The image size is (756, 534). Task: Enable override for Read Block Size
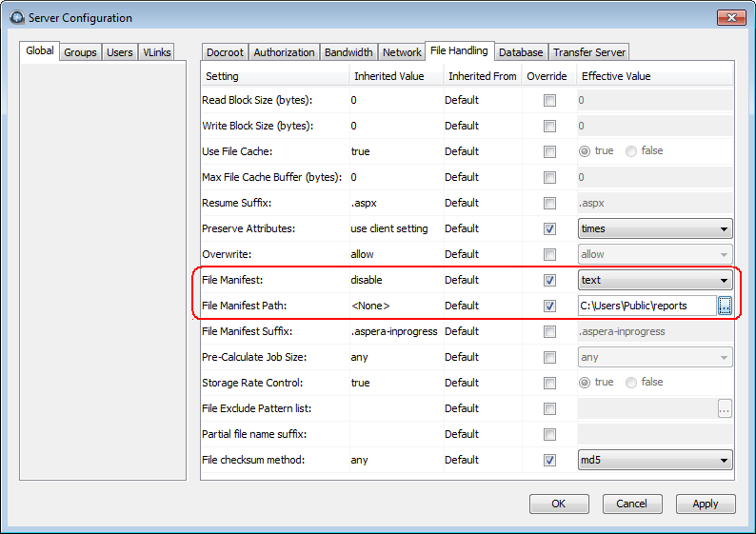click(549, 100)
